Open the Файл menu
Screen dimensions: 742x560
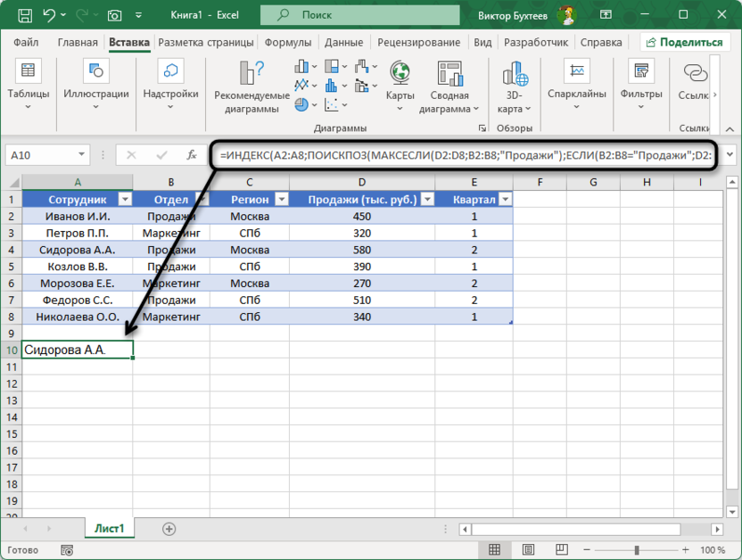(26, 42)
